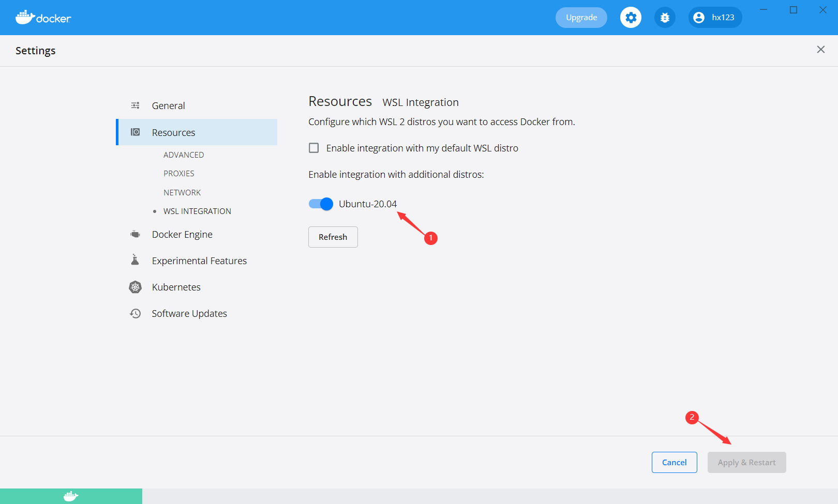The width and height of the screenshot is (838, 504).
Task: Disable the Ubuntu-20.04 integration toggle
Action: pos(320,204)
